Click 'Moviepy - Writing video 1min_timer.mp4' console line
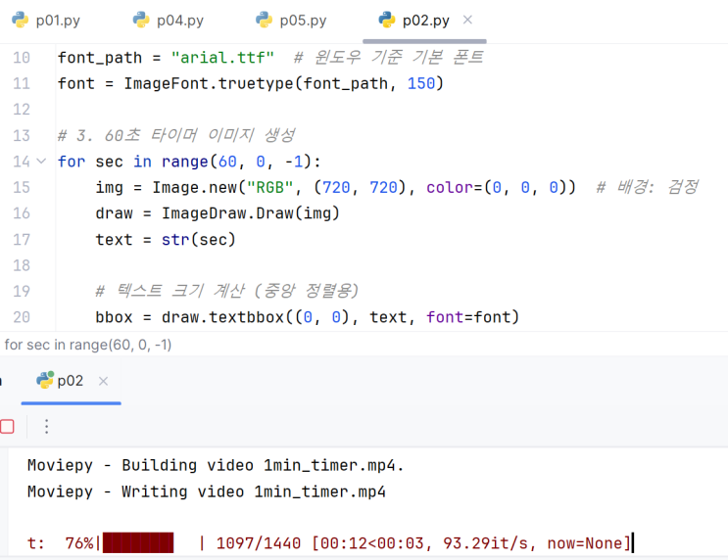The image size is (728, 560). coord(207,491)
